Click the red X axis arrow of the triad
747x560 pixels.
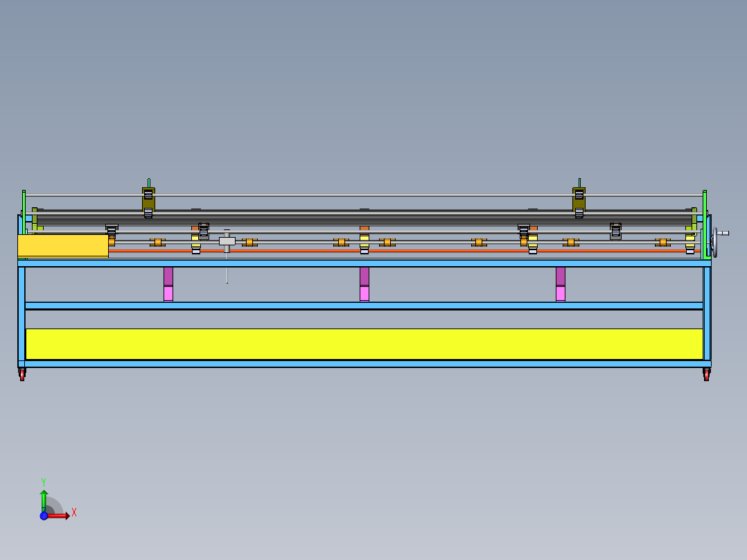tap(59, 516)
